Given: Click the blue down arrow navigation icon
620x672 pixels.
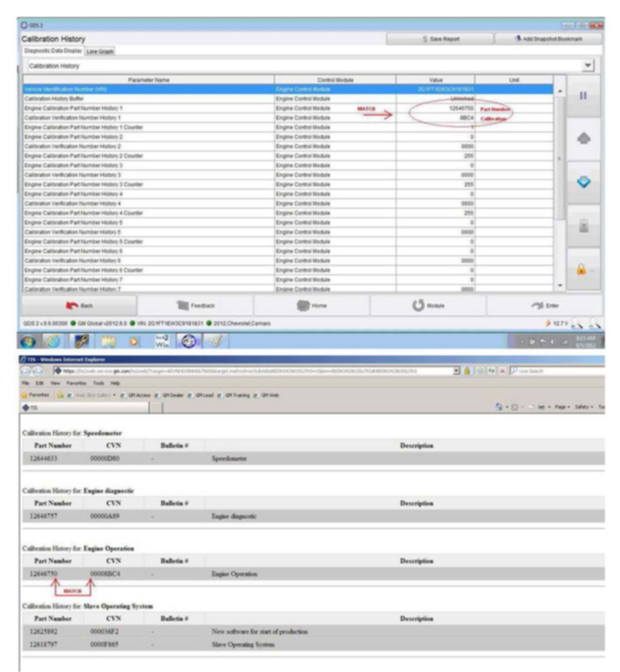Looking at the screenshot, I should click(583, 182).
